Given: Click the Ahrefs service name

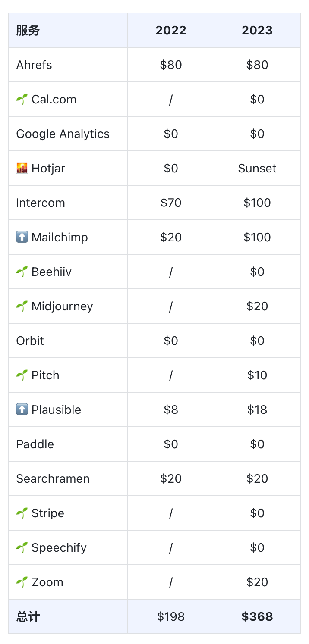Looking at the screenshot, I should (34, 65).
